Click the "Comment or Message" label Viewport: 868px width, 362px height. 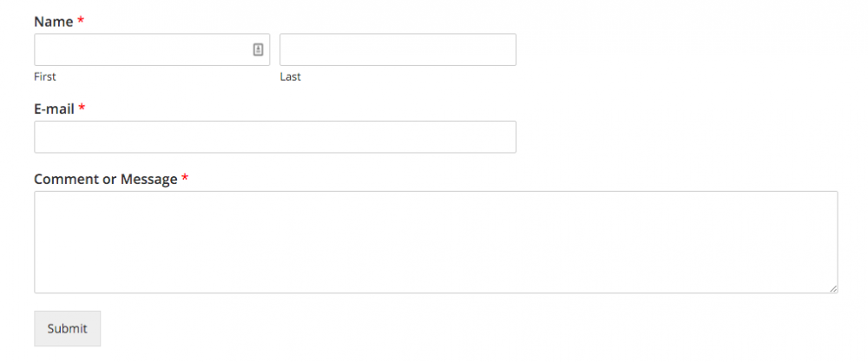click(x=105, y=179)
